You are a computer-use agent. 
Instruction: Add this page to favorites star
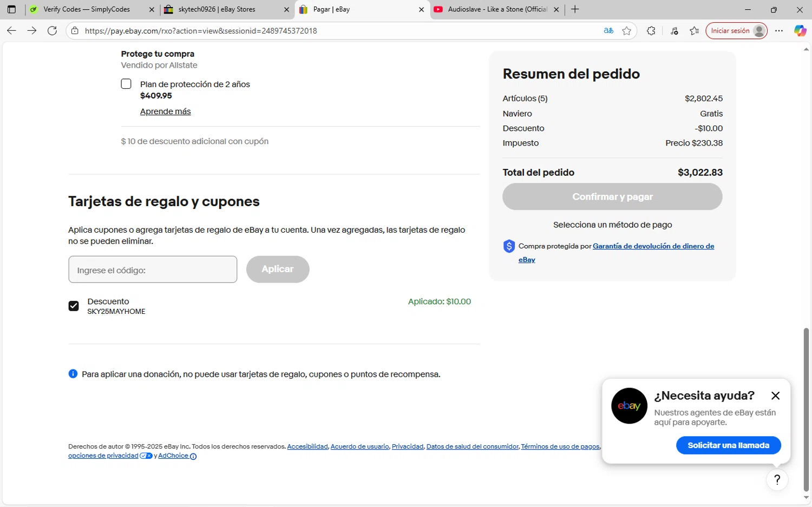click(627, 31)
